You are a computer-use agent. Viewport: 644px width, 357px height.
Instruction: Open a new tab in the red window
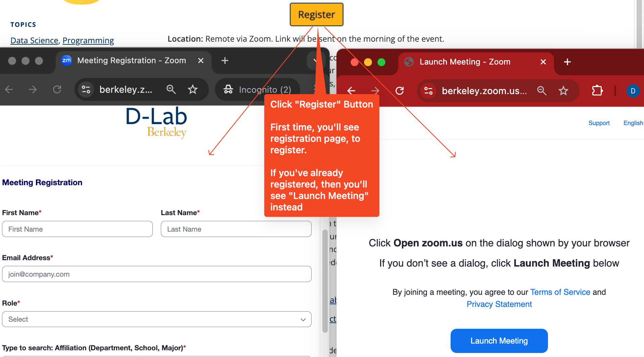[567, 62]
